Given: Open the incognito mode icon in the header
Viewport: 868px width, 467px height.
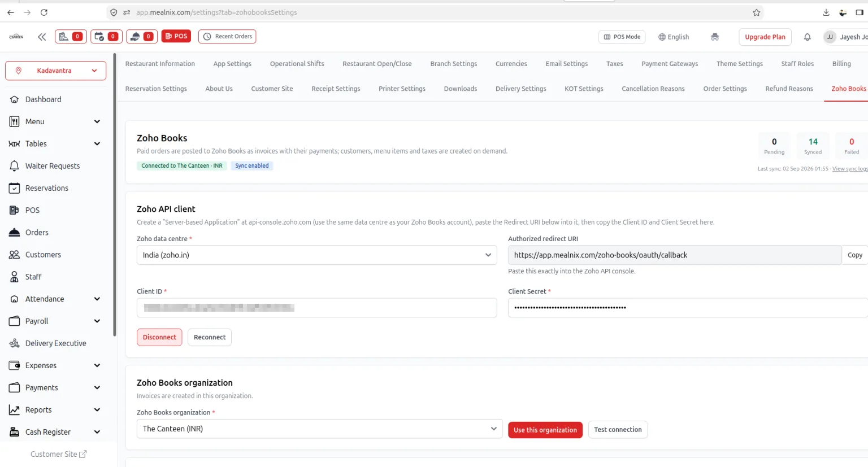Looking at the screenshot, I should tap(715, 37).
